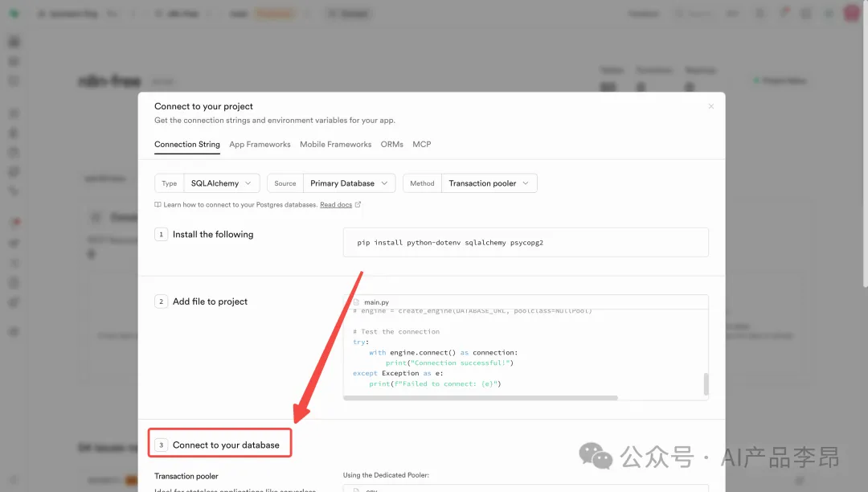Open the Type dropdown showing SQLAlchemy
868x492 pixels.
pos(221,183)
